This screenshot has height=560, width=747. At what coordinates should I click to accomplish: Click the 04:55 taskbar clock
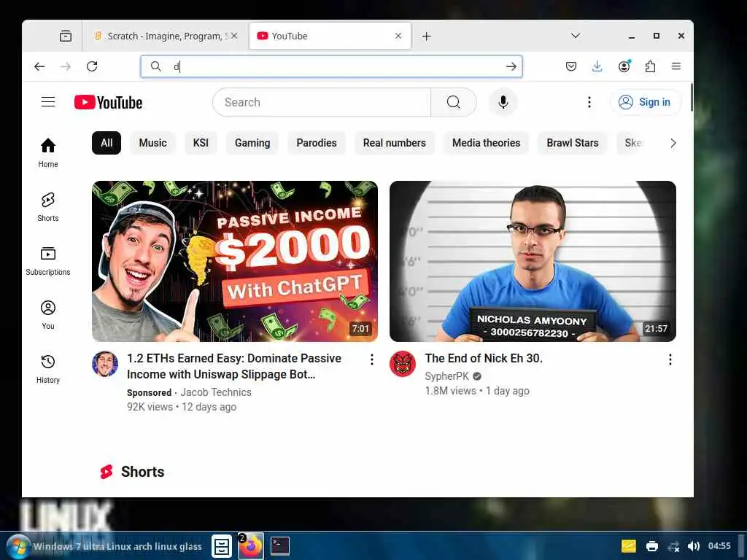tap(719, 546)
